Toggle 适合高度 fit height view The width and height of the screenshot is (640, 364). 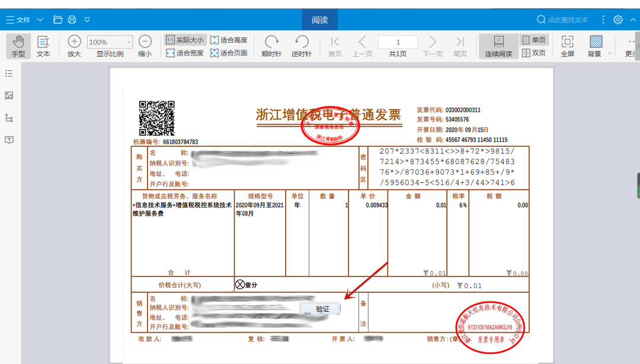click(229, 40)
